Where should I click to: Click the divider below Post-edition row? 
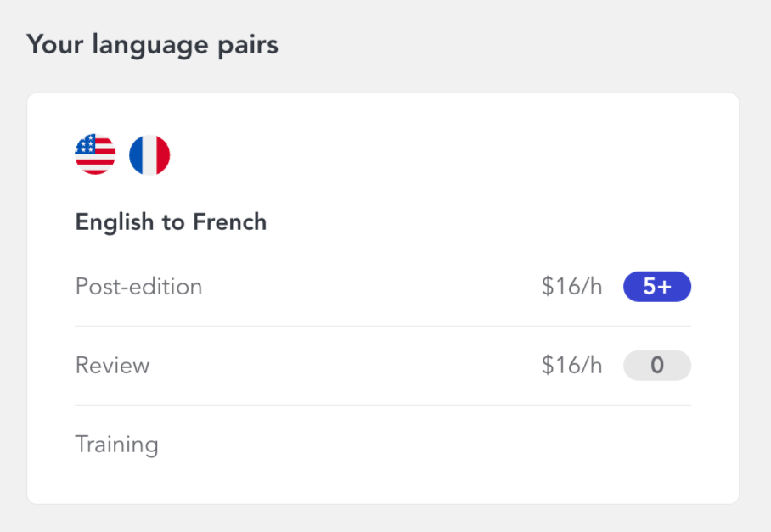(x=383, y=326)
